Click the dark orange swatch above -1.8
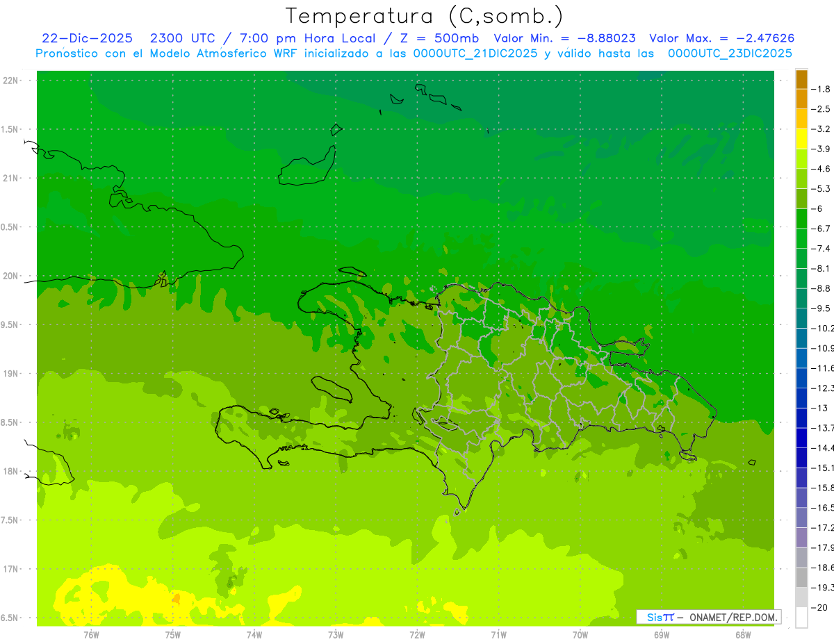 801,79
